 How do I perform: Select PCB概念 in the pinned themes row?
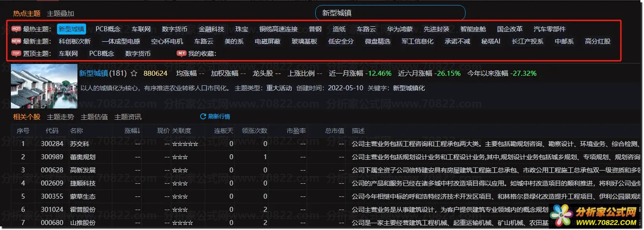(101, 54)
